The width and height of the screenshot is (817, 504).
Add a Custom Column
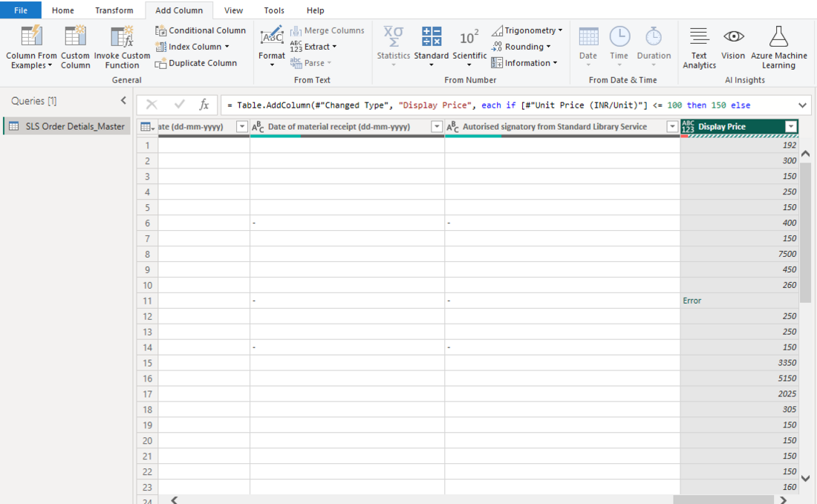point(75,47)
